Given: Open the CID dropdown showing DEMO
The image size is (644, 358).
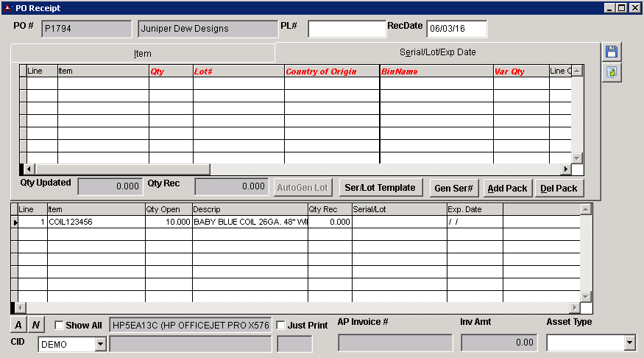Looking at the screenshot, I should tap(100, 344).
